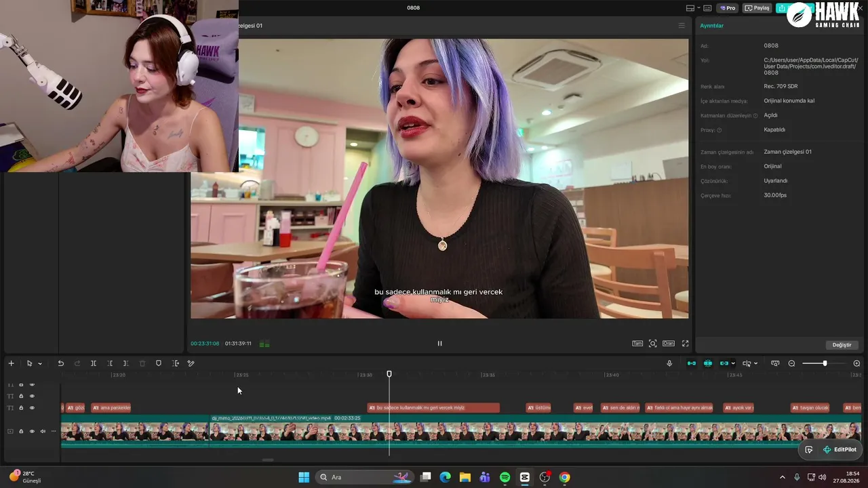This screenshot has width=868, height=488.
Task: Toggle main track magnet
Action: click(x=692, y=363)
